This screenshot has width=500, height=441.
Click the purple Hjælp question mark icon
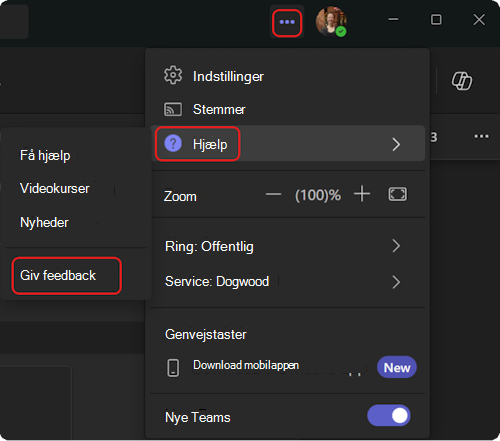pos(173,144)
